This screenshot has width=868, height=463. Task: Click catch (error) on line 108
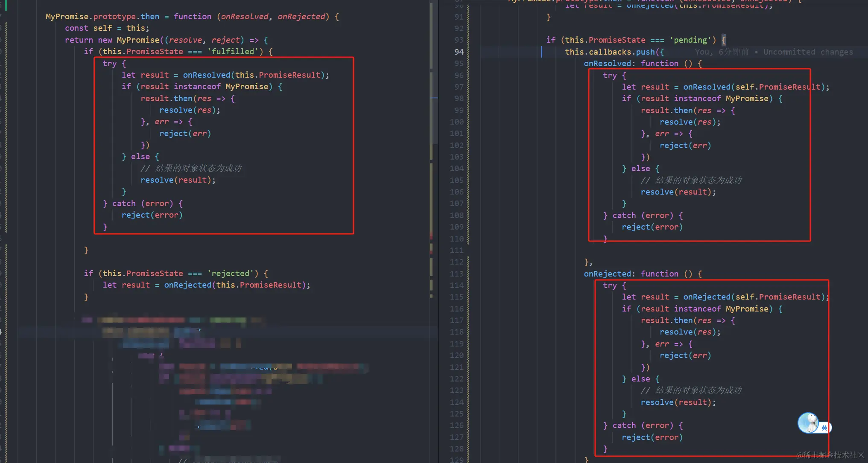coord(643,215)
